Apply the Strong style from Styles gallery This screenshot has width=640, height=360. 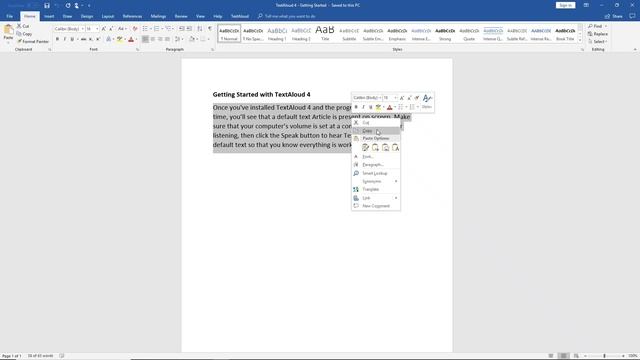[445, 33]
